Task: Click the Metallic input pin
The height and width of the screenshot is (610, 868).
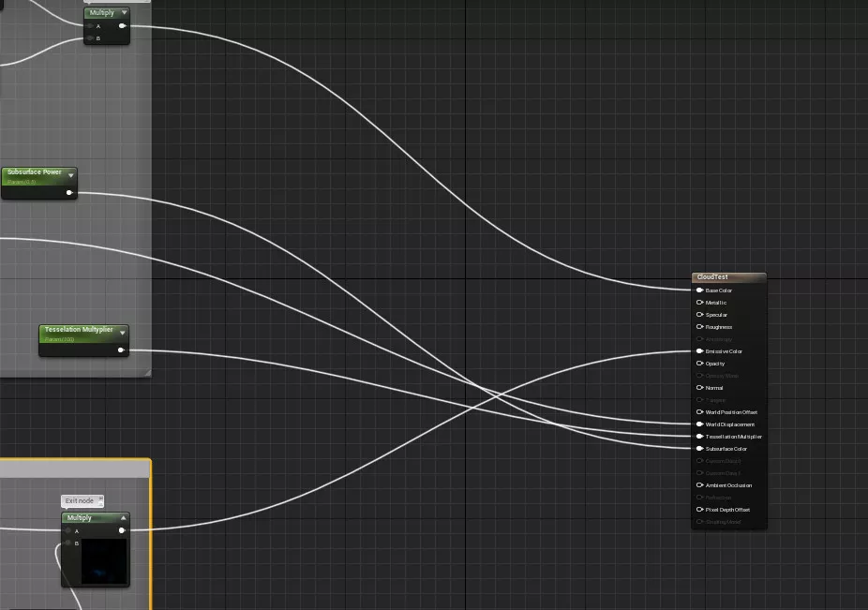Action: (x=699, y=303)
